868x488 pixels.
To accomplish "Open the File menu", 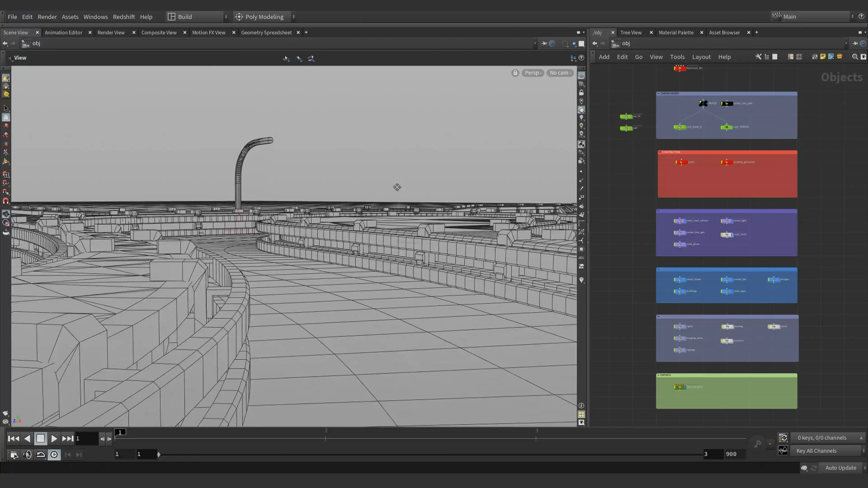I will (x=12, y=17).
